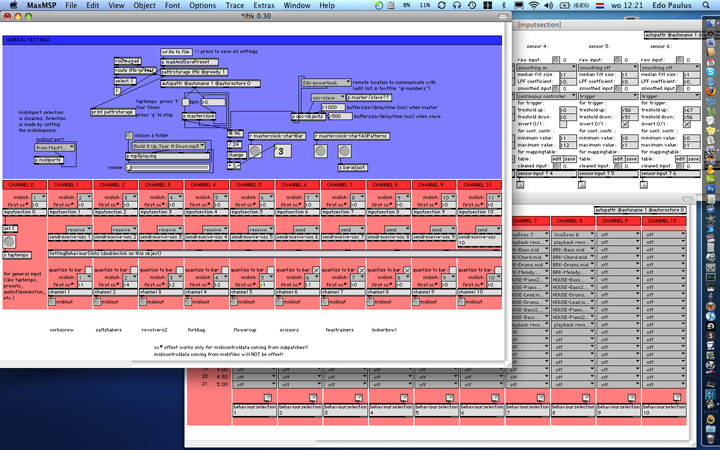The image size is (720, 450).
Task: Open the Options menu
Action: pyautogui.click(x=202, y=6)
